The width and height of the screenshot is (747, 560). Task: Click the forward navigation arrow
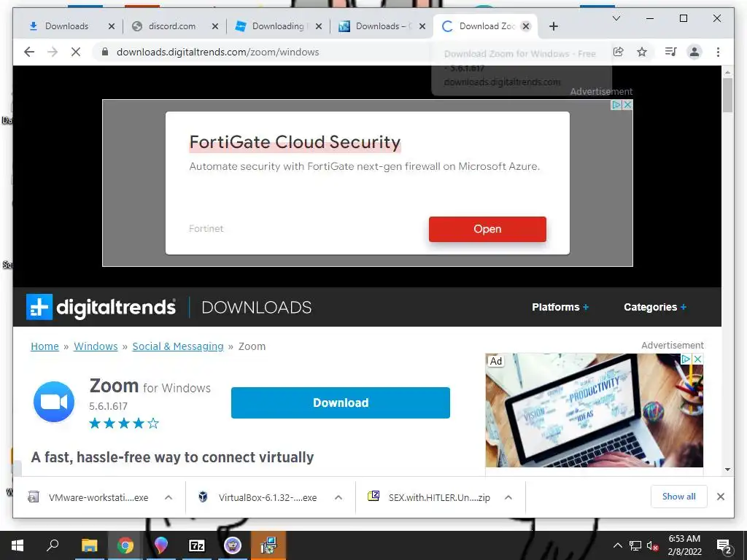53,52
